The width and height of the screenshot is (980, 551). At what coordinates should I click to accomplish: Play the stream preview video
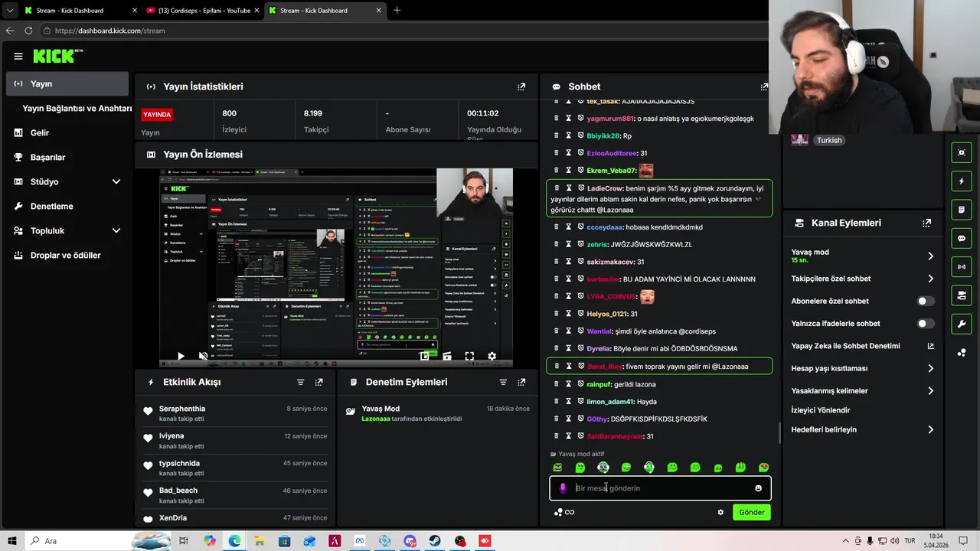pyautogui.click(x=181, y=356)
